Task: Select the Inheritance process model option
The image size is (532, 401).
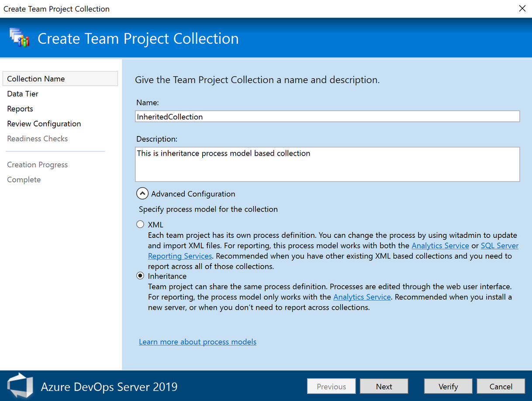Action: pyautogui.click(x=140, y=276)
